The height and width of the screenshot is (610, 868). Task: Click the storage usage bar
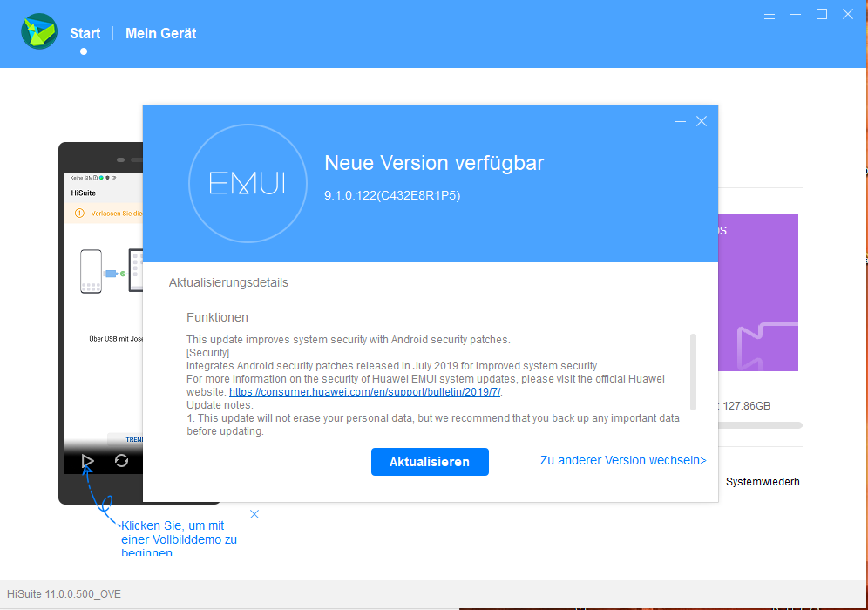[x=760, y=425]
